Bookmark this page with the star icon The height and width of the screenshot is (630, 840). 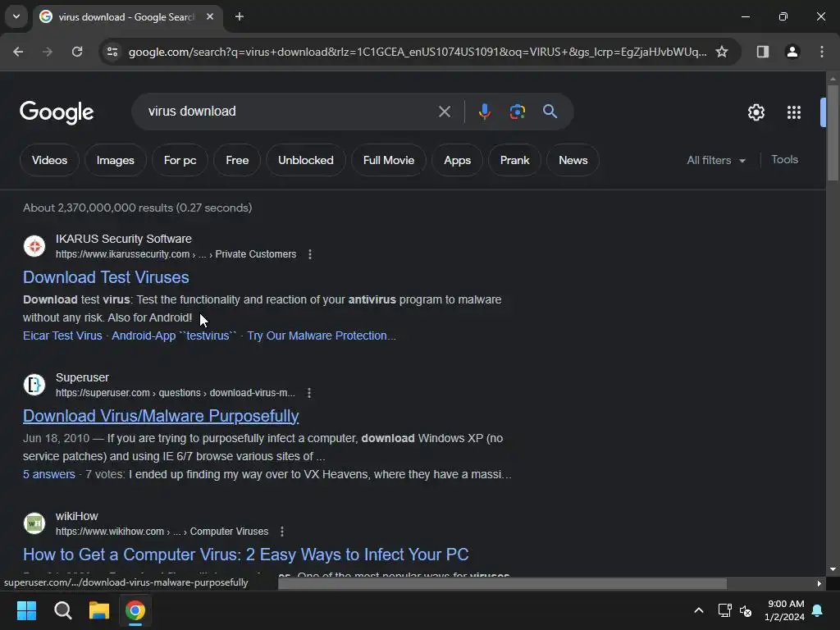click(x=722, y=52)
